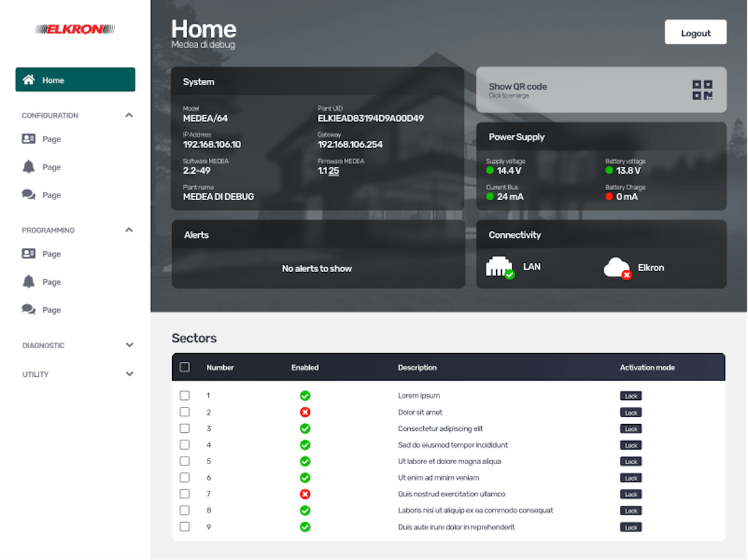This screenshot has width=748, height=560.
Task: Tick the checkbox for sector 7
Action: [185, 494]
